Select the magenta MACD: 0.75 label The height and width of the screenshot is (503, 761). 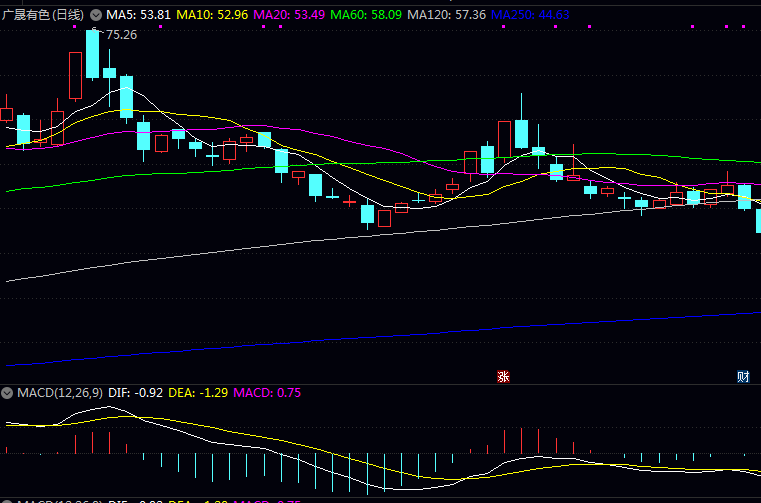[x=267, y=393]
